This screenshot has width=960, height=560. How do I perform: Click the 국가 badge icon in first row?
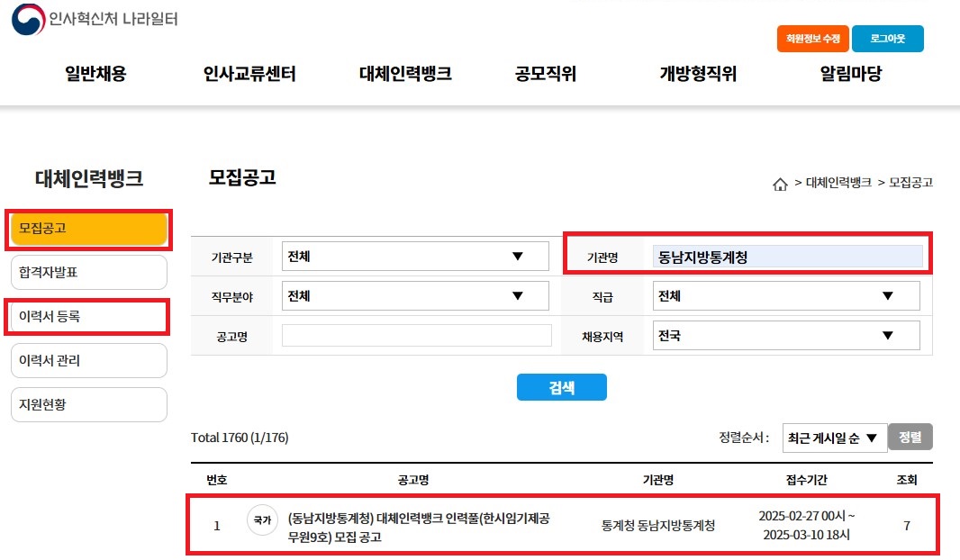[x=262, y=520]
